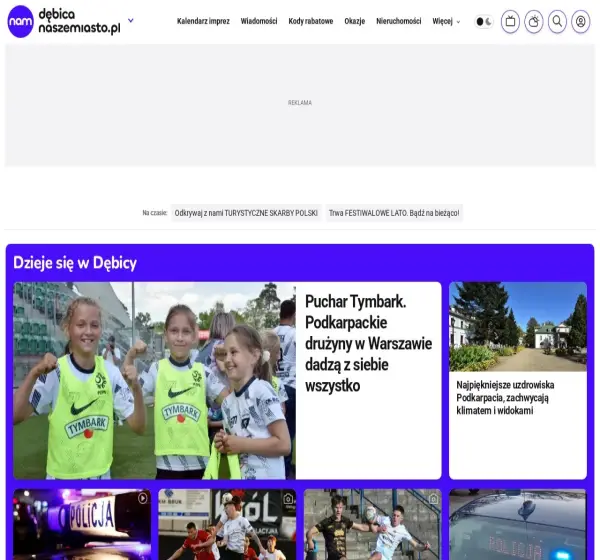Play video icon on Policja thumbnail
Image resolution: width=600 pixels, height=560 pixels.
[x=143, y=498]
